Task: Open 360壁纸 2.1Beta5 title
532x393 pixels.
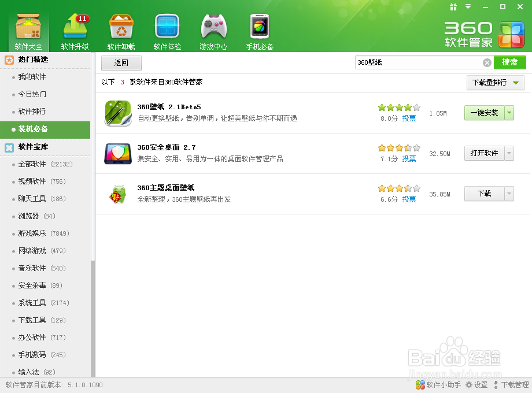Action: (169, 107)
